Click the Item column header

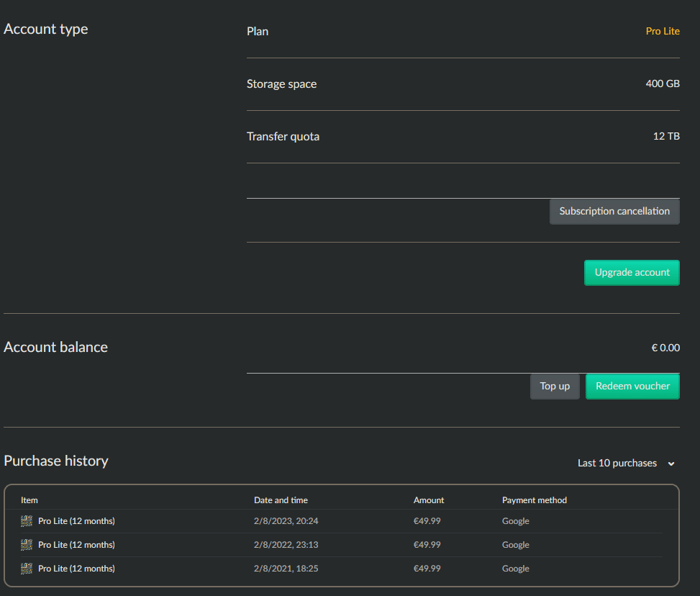tap(29, 500)
